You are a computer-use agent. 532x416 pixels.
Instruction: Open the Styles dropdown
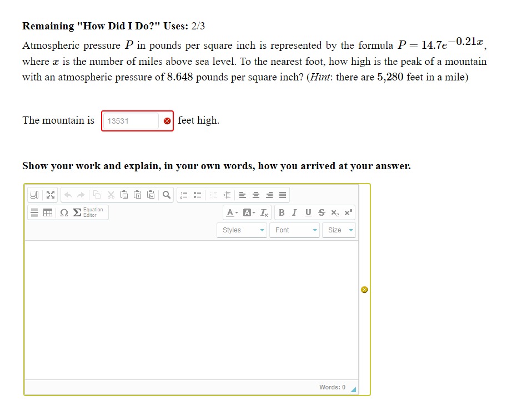click(x=242, y=230)
